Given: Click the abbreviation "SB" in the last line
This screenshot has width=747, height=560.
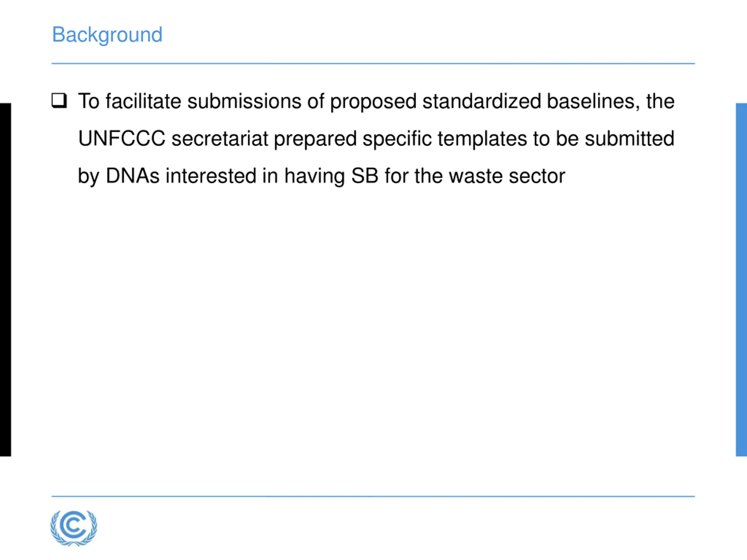Looking at the screenshot, I should [x=365, y=176].
